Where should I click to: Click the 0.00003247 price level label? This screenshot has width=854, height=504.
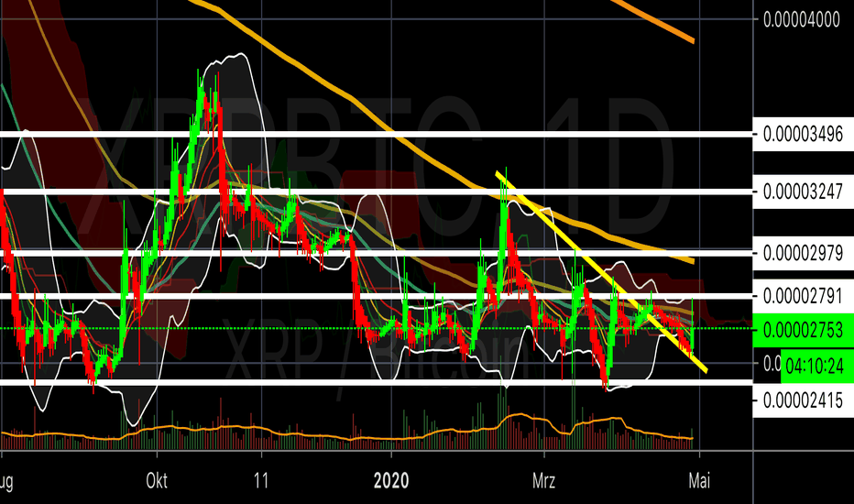[x=804, y=192]
